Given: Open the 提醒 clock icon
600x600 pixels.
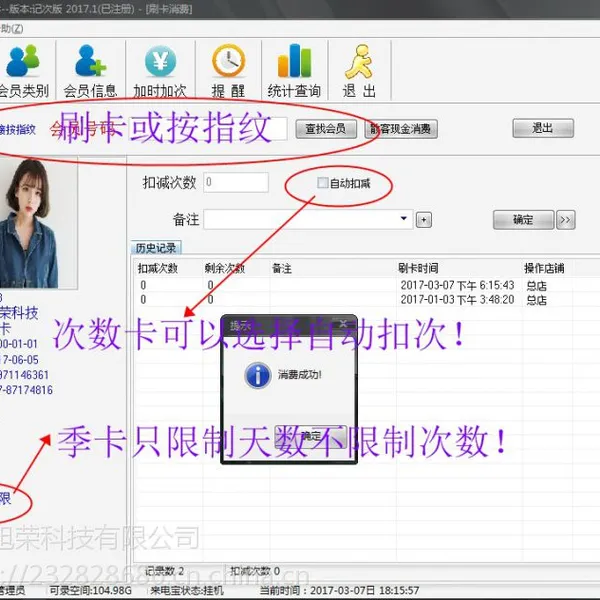Looking at the screenshot, I should [x=228, y=71].
